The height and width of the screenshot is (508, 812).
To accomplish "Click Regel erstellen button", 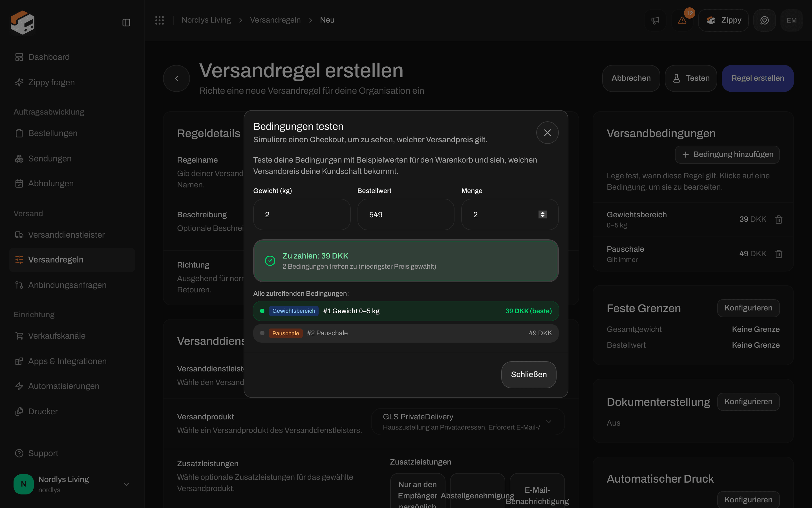I will coord(758,78).
